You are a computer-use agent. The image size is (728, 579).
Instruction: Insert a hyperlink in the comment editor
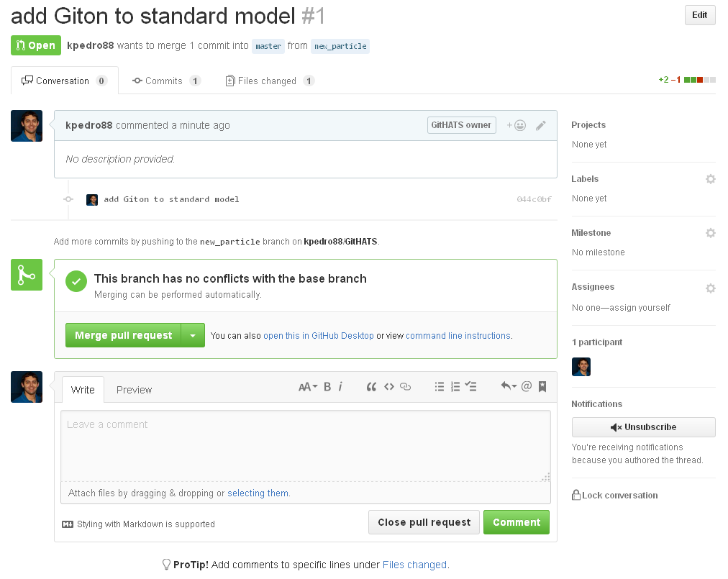[x=405, y=386]
